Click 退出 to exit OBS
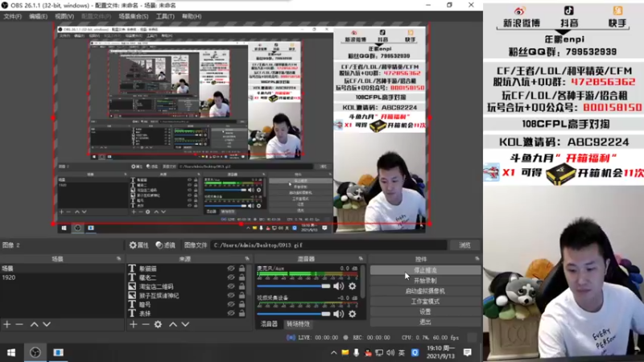The width and height of the screenshot is (644, 362). coord(425,323)
